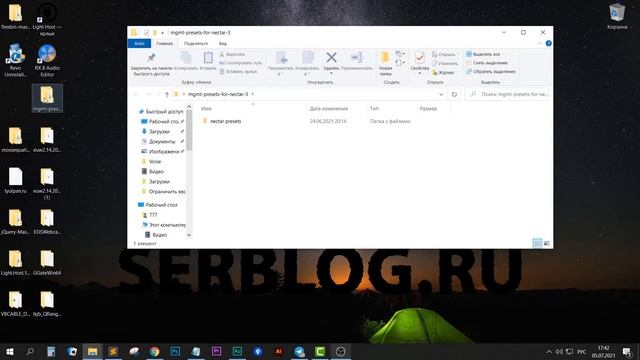Viewport: 640px width, 360px height.
Task: Switch to details view in status bar
Action: click(538, 243)
